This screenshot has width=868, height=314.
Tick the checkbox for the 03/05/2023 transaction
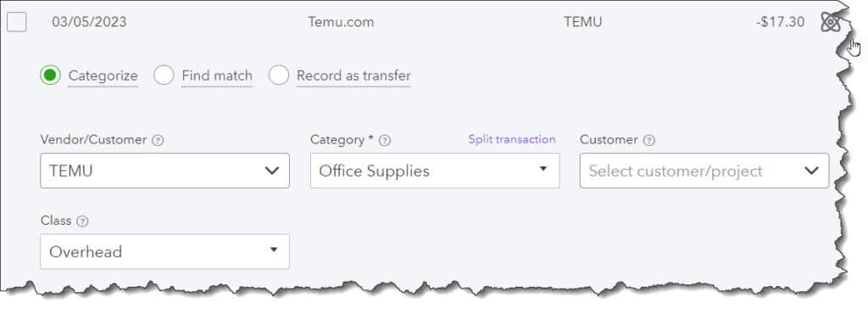(x=17, y=22)
